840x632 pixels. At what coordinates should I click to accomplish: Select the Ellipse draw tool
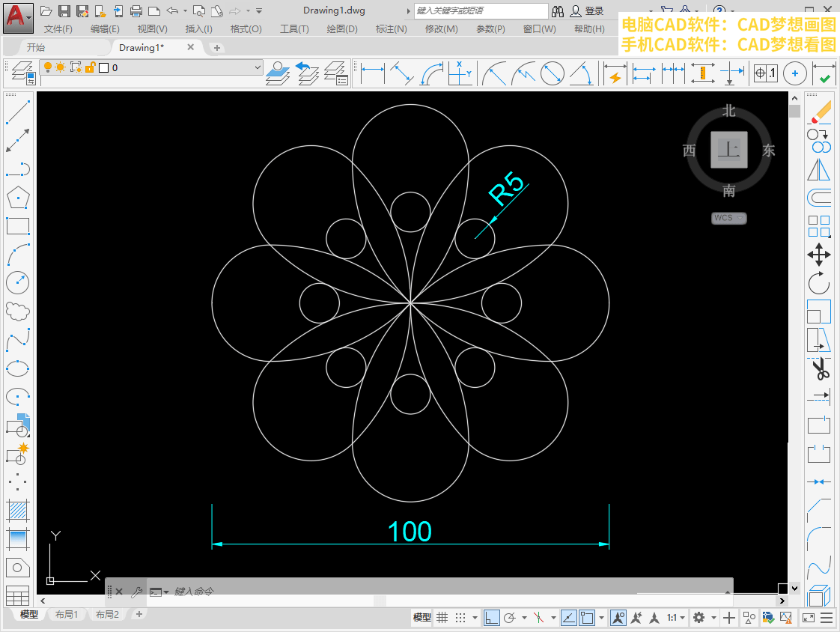pos(18,368)
